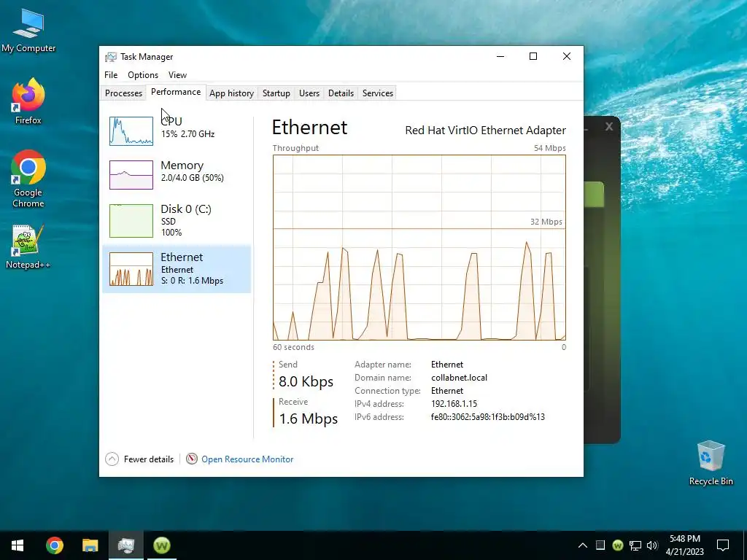Click the 54 Mbps scale label
Screen dimensions: 747x560
pos(550,148)
